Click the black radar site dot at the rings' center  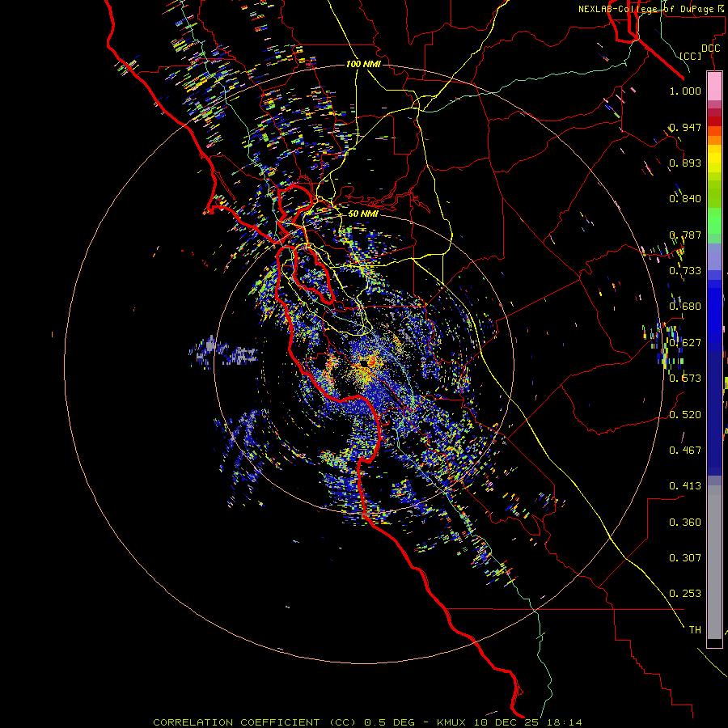365,363
